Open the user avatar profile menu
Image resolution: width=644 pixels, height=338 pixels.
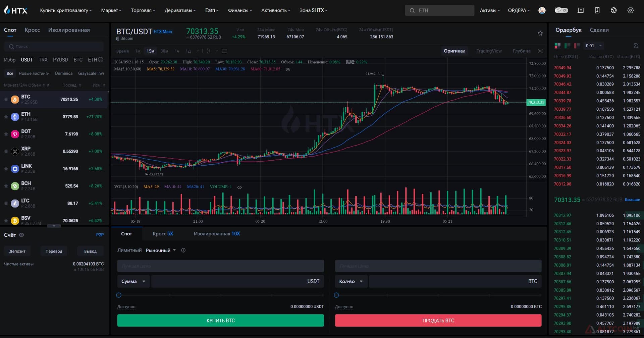pos(542,10)
